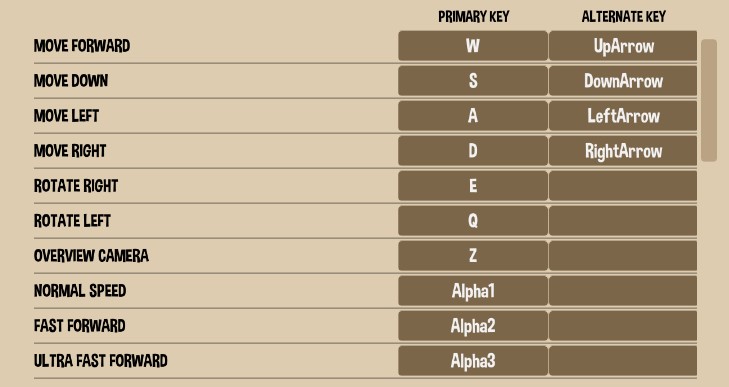Select the DownArrow alternate binding
This screenshot has height=387, width=729.
click(x=623, y=80)
